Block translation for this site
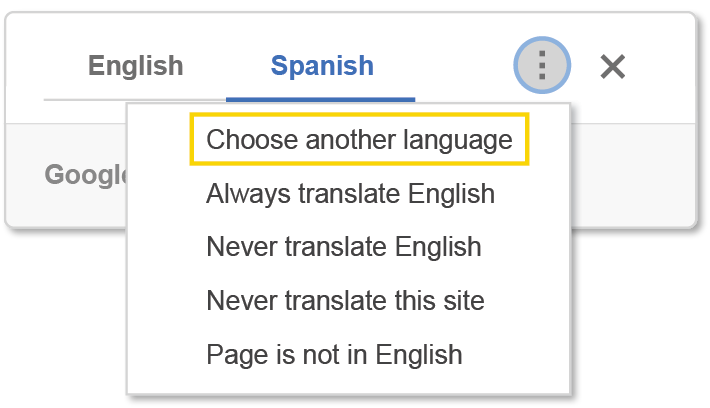 [x=345, y=300]
